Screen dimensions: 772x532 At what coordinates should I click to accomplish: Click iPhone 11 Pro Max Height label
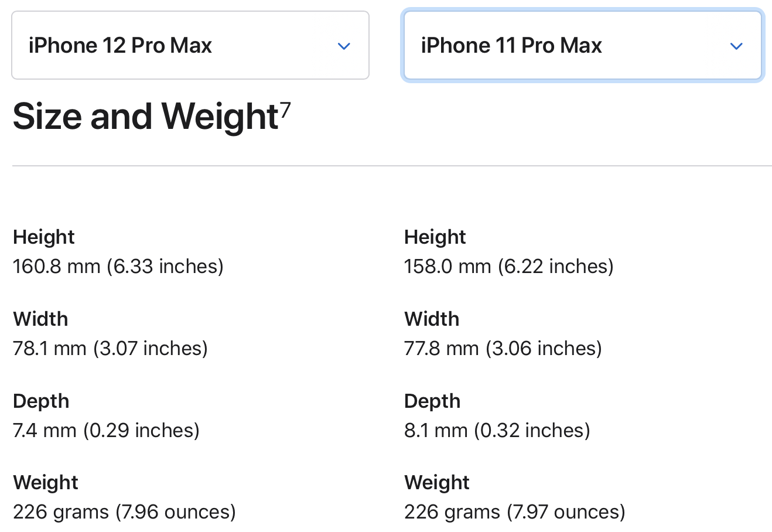click(435, 237)
